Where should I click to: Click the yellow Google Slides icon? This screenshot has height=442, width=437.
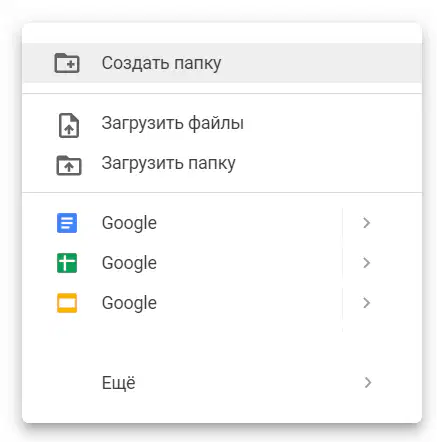(67, 303)
